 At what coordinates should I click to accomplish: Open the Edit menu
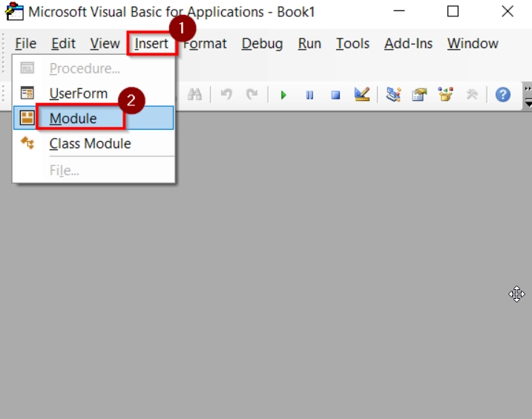coord(63,44)
